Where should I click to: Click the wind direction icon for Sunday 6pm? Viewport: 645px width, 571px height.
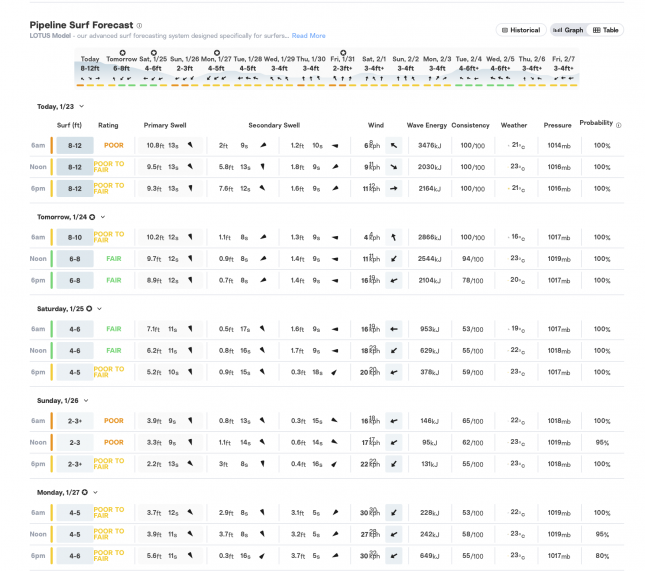pos(394,464)
